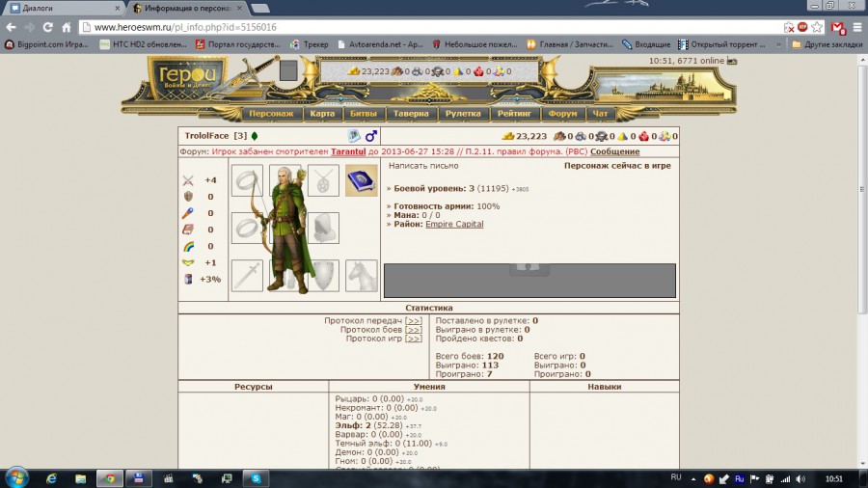Click the Герои game logo
Viewport: 868px width, 488px height.
coord(187,78)
